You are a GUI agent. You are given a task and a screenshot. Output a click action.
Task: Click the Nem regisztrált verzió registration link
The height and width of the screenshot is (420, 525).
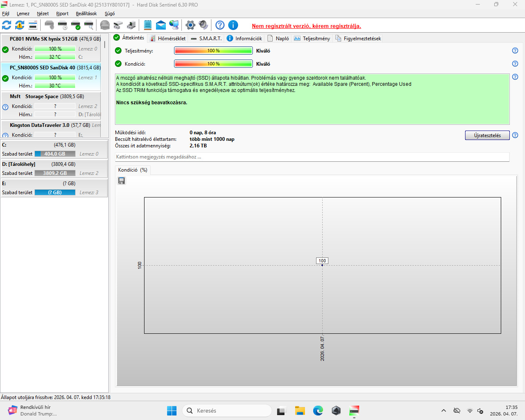click(307, 26)
